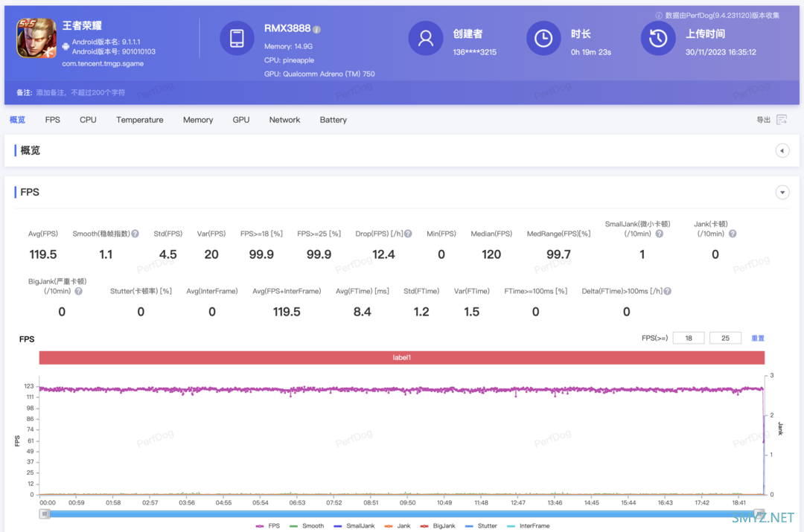Click the phone device icon

237,38
